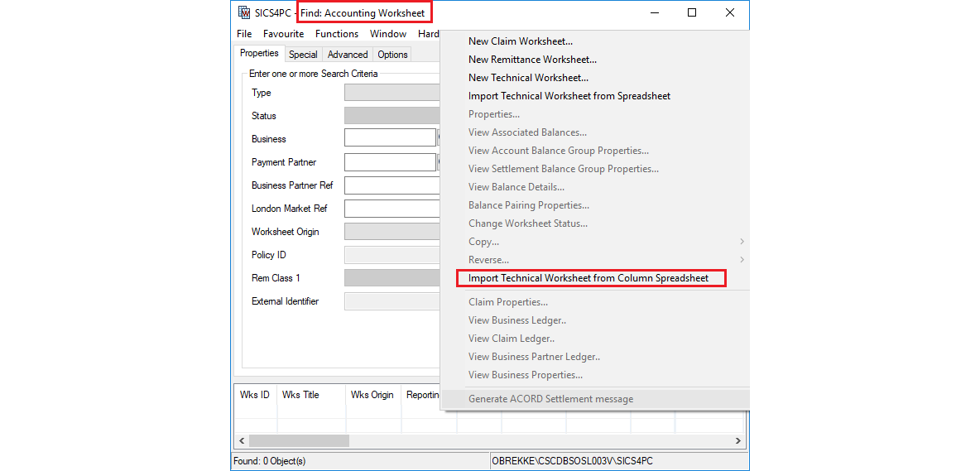Maximize the SICS4PC window
980x471 pixels.
pos(692,12)
